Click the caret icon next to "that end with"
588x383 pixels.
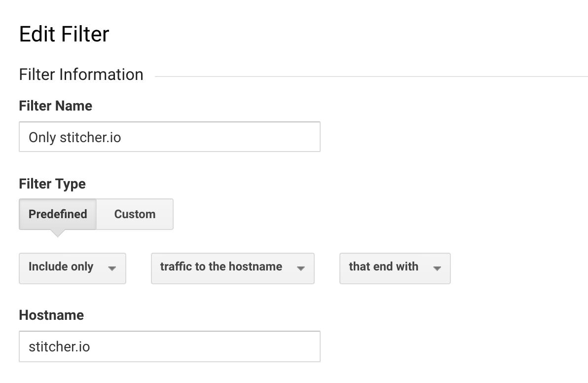click(x=437, y=268)
